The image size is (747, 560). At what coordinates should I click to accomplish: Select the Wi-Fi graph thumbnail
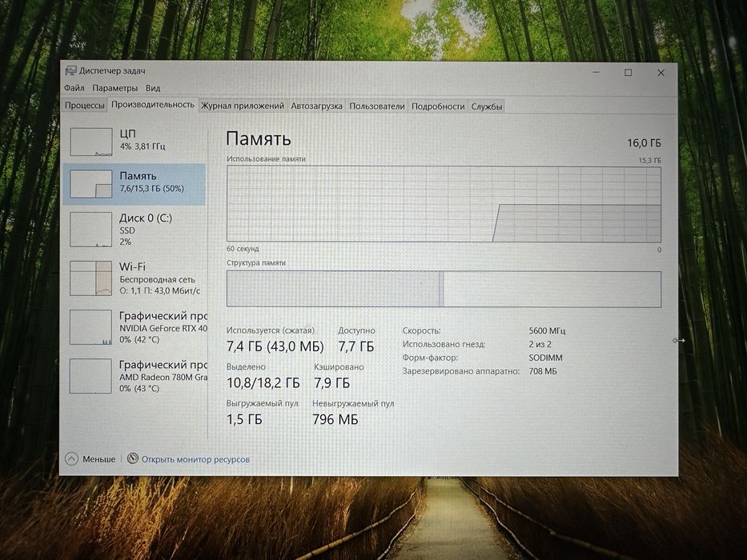(90, 278)
